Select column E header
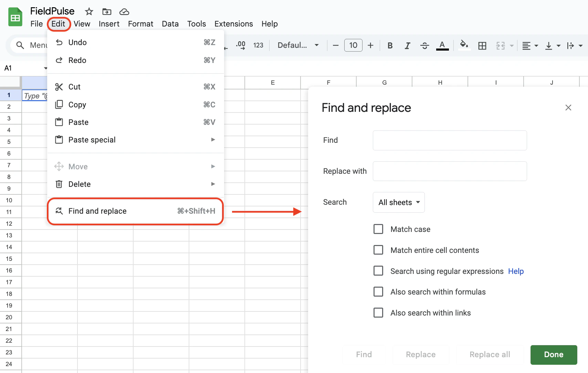Viewport: 588px width, 373px height. [273, 83]
